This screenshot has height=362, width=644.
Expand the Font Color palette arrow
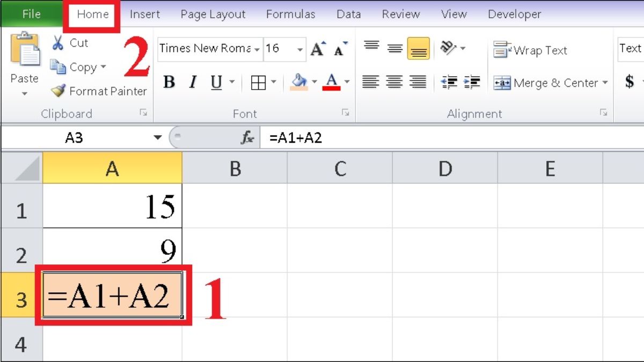click(x=347, y=83)
